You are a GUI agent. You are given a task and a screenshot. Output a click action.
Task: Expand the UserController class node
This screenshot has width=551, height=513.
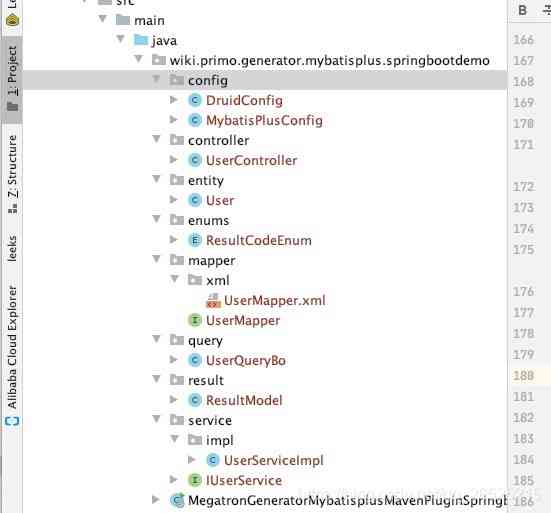click(x=174, y=160)
